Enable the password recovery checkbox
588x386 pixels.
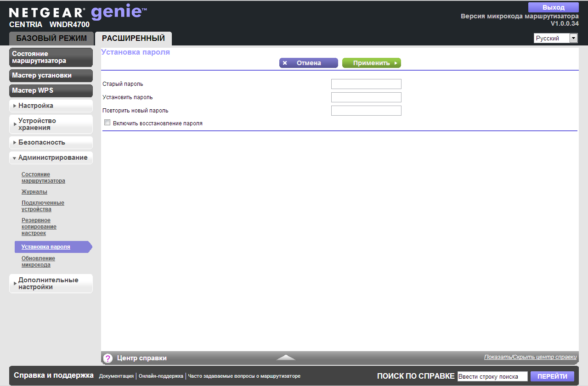107,123
